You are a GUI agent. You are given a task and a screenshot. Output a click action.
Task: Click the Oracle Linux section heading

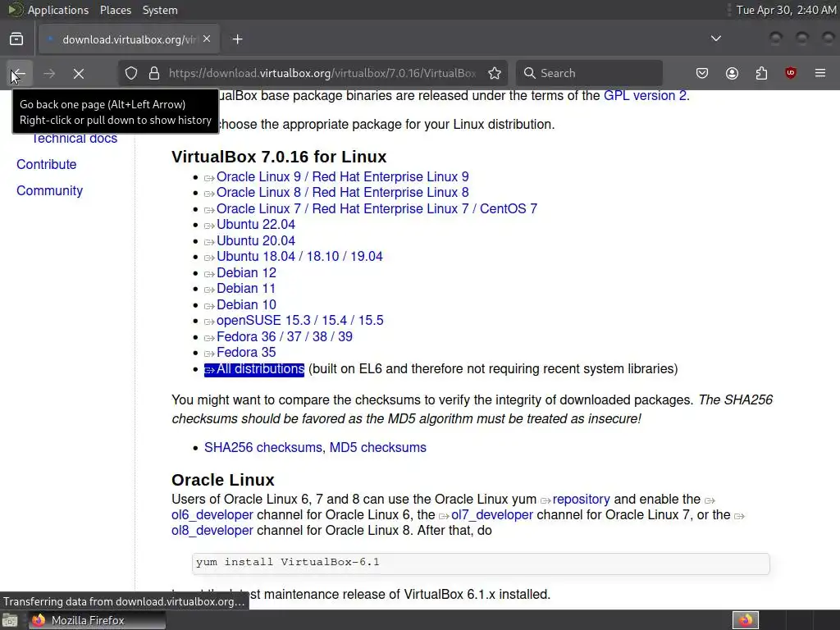tap(223, 479)
